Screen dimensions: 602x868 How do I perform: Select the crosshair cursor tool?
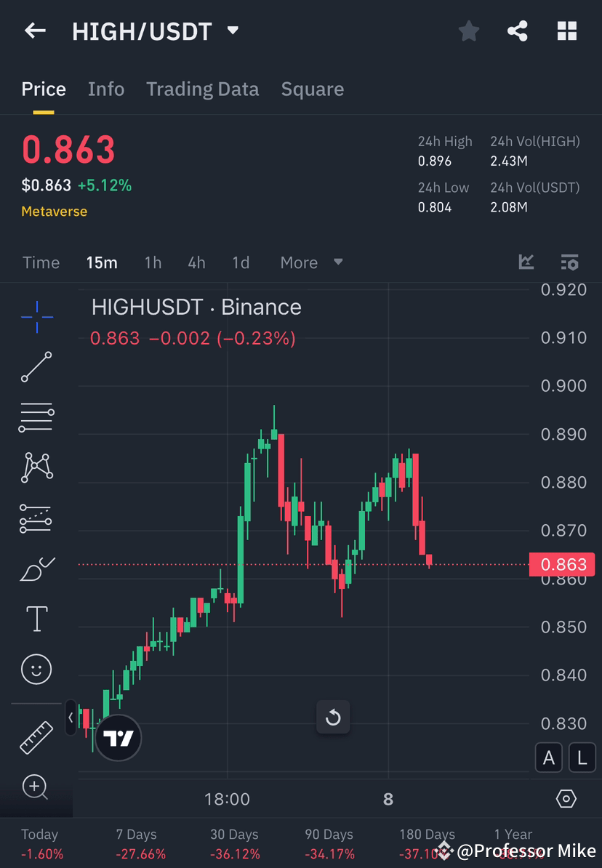[36, 316]
